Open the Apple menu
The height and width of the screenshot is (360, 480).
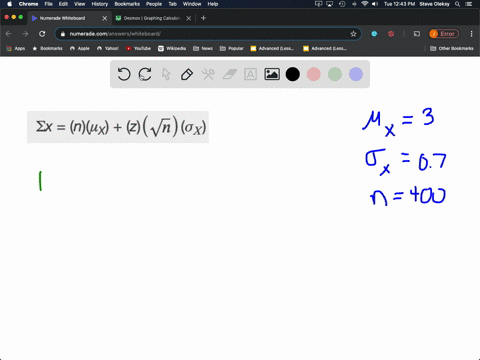point(9,4)
